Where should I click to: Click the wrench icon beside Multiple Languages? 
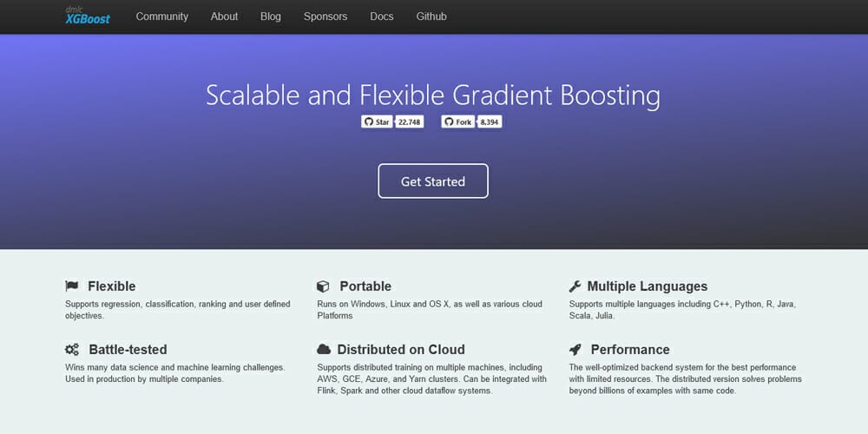point(575,286)
